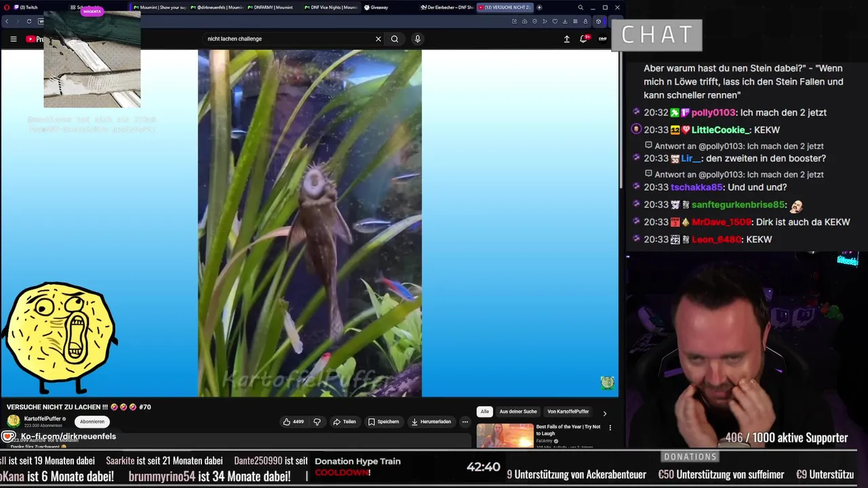Click tschakka85 username in chat

[696, 187]
